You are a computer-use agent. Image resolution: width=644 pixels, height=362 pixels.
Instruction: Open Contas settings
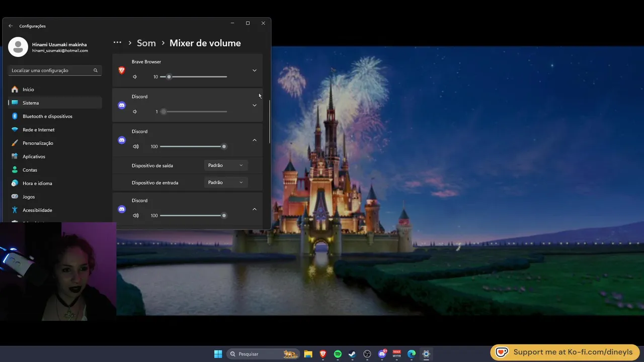tap(55, 170)
